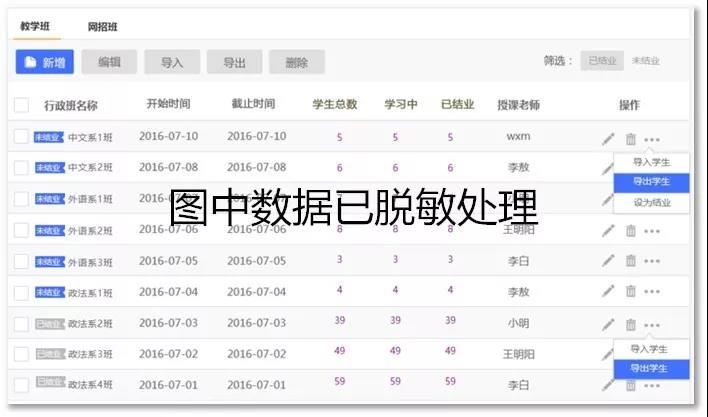Click the 学生总数 column header

pos(335,105)
